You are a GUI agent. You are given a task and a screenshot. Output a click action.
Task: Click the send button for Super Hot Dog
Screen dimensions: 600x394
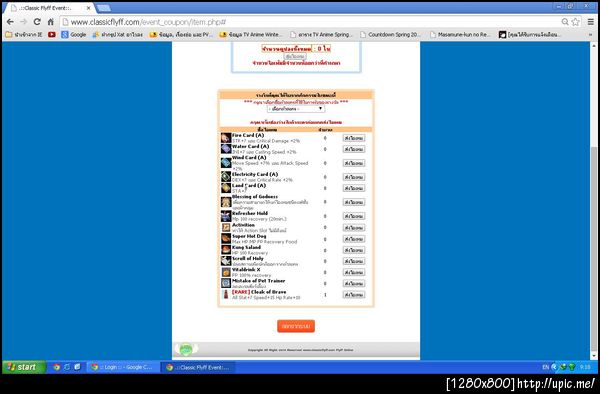point(354,239)
